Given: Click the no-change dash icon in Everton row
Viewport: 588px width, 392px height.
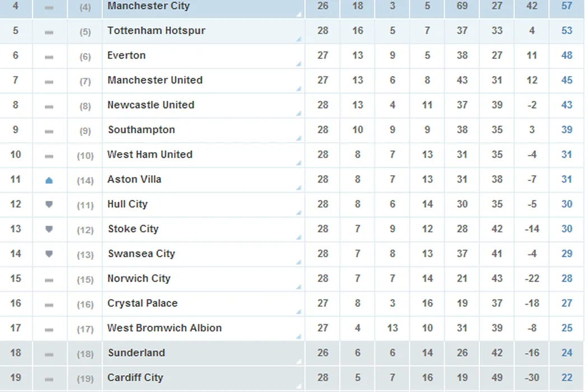Looking at the screenshot, I should [x=49, y=57].
